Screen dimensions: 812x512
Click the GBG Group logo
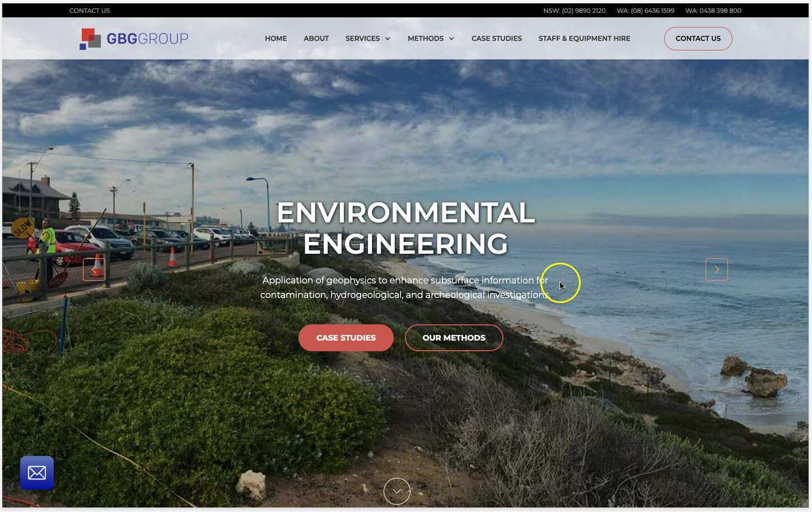134,39
